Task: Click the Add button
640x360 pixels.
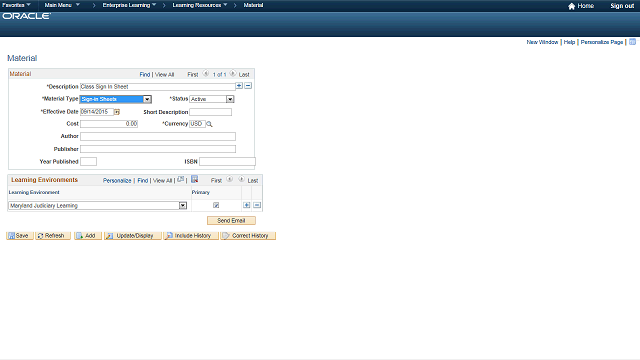Action: [x=88, y=236]
